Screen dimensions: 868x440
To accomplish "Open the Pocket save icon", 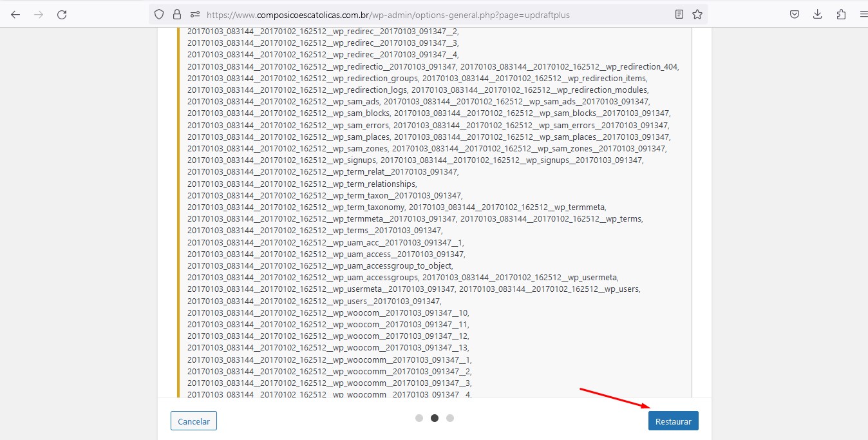I will [x=795, y=14].
